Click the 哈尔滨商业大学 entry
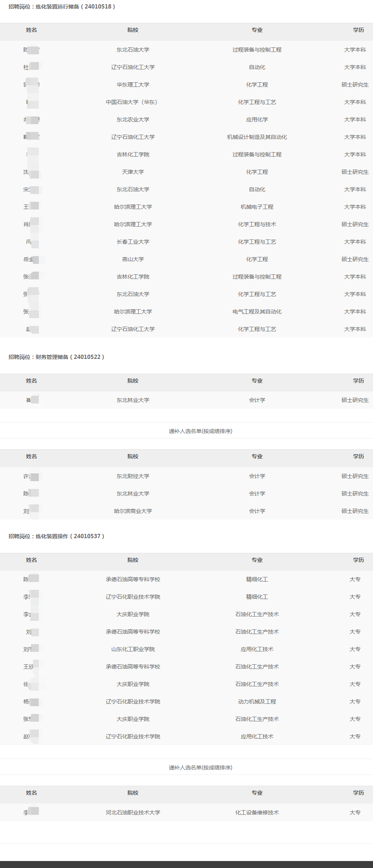Image resolution: width=373 pixels, height=868 pixels. coord(133,511)
